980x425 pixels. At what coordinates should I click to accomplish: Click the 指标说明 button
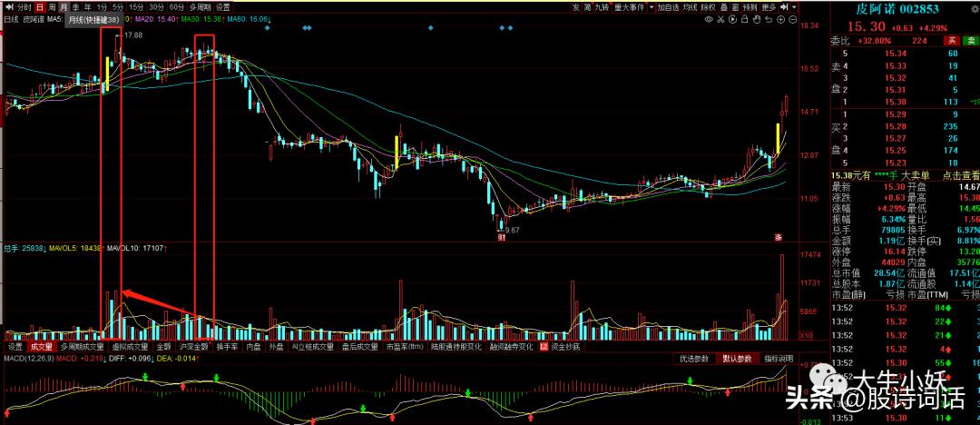pyautogui.click(x=779, y=359)
